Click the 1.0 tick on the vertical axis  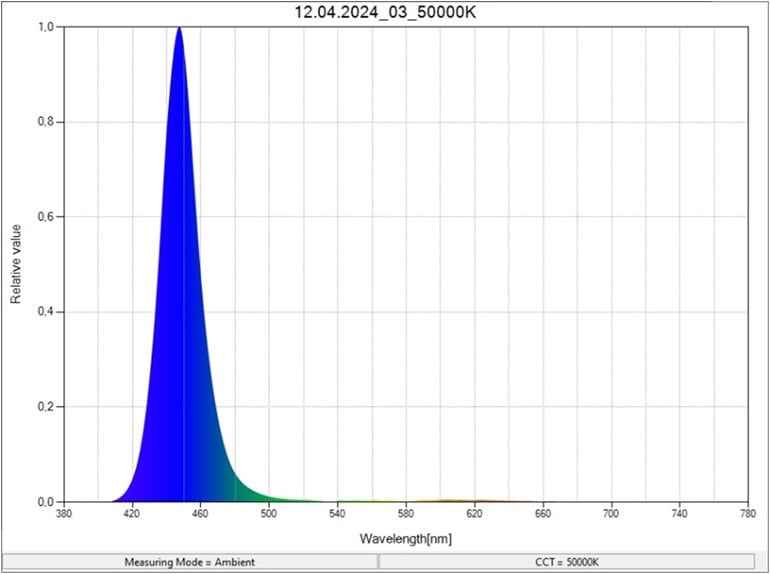(46, 27)
